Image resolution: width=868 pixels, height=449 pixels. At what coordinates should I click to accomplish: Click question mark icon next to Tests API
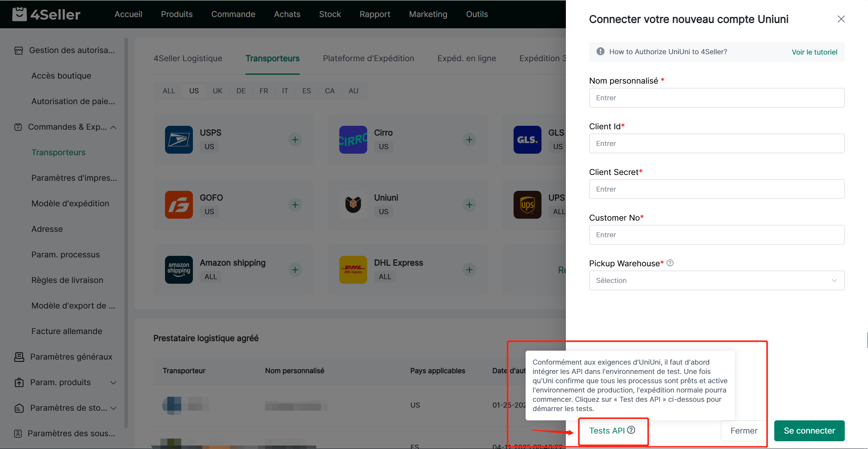[631, 430]
